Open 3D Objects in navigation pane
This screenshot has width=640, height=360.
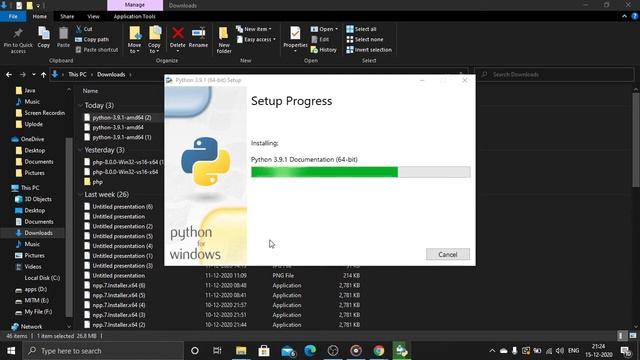(x=38, y=199)
